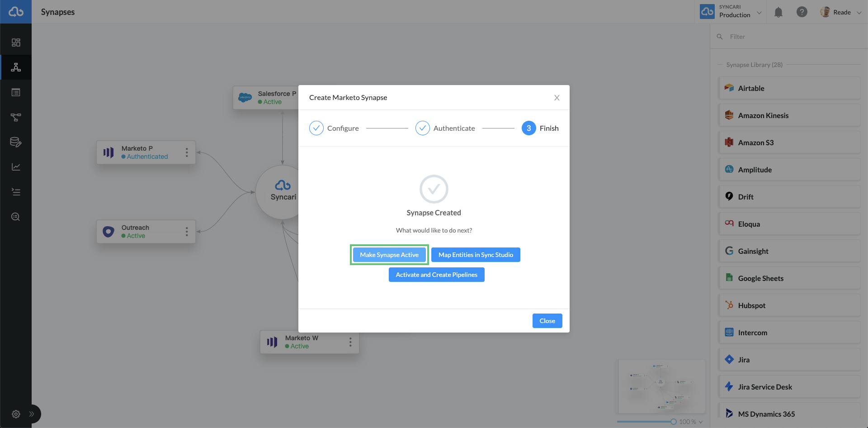Click Activate and Create Pipelines button
Image resolution: width=868 pixels, height=428 pixels.
click(x=437, y=275)
